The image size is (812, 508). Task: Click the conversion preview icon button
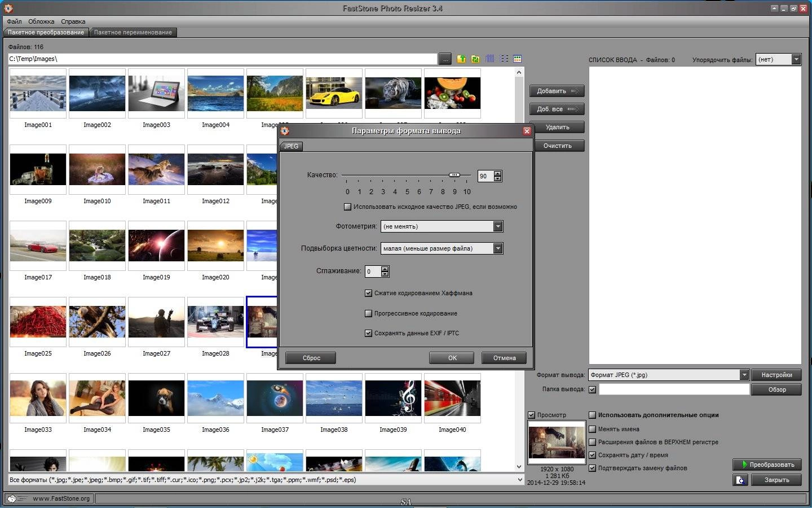[740, 480]
